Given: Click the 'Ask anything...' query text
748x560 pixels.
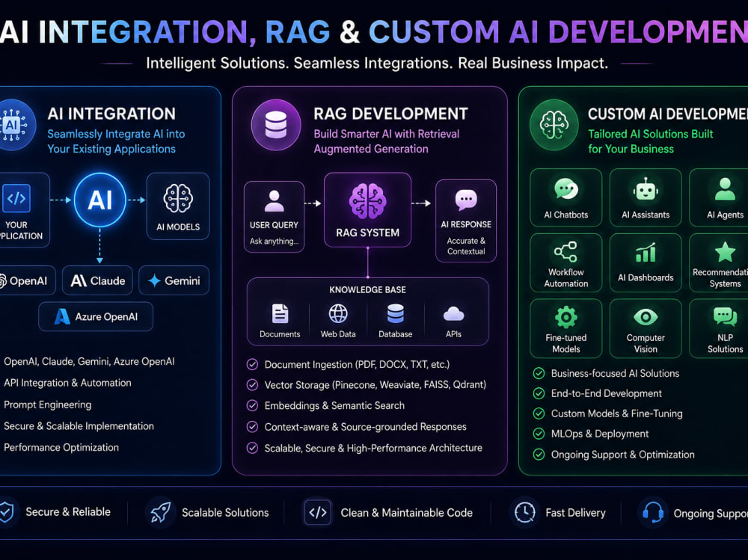Looking at the screenshot, I should pyautogui.click(x=275, y=241).
